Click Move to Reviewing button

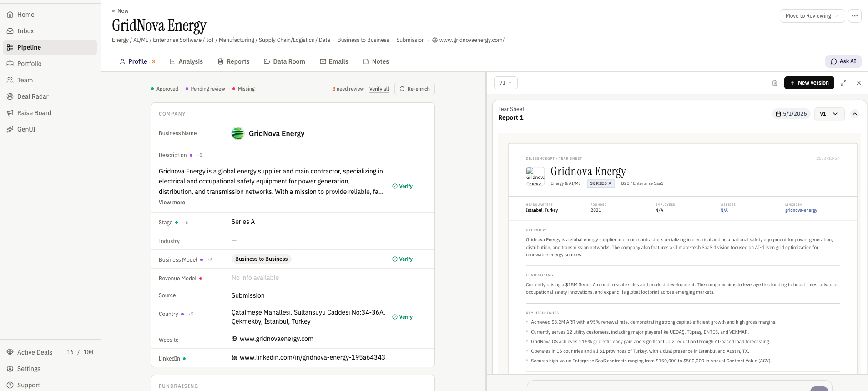pos(812,16)
